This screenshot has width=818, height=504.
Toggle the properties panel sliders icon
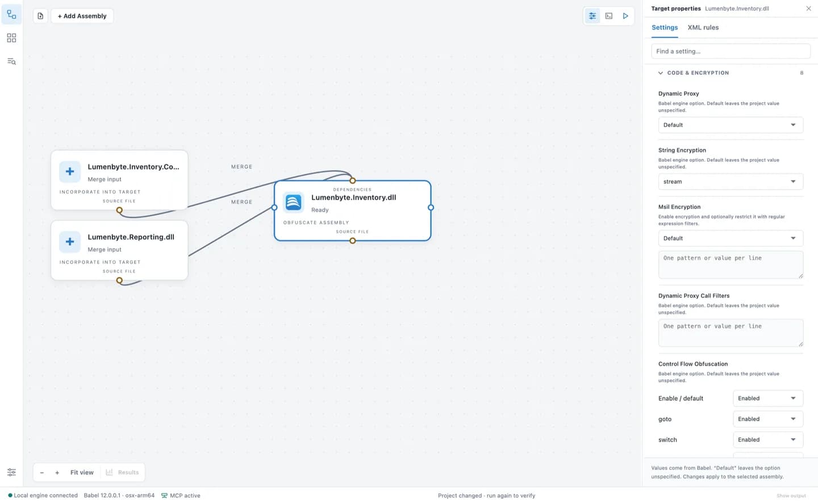click(592, 16)
